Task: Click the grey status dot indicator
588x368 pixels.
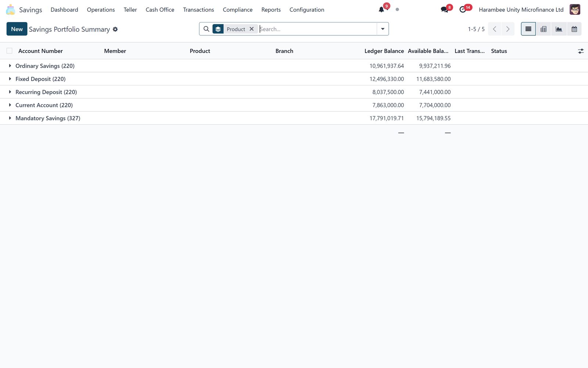Action: point(397,10)
